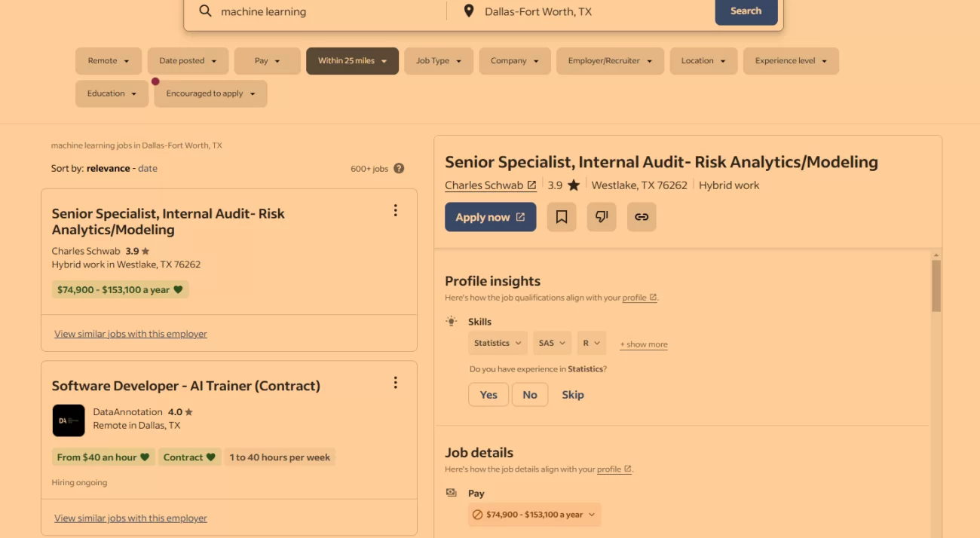
Task: Expand the Education filter
Action: point(112,93)
